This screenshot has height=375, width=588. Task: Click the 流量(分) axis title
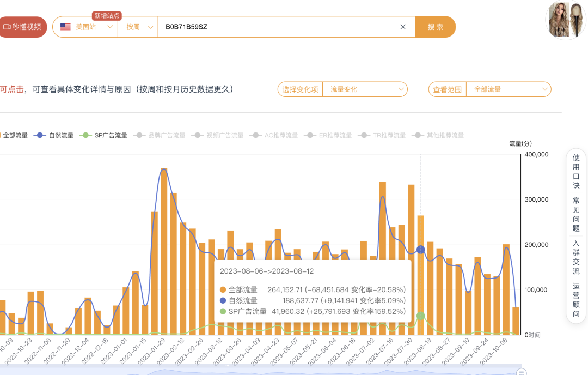[520, 143]
